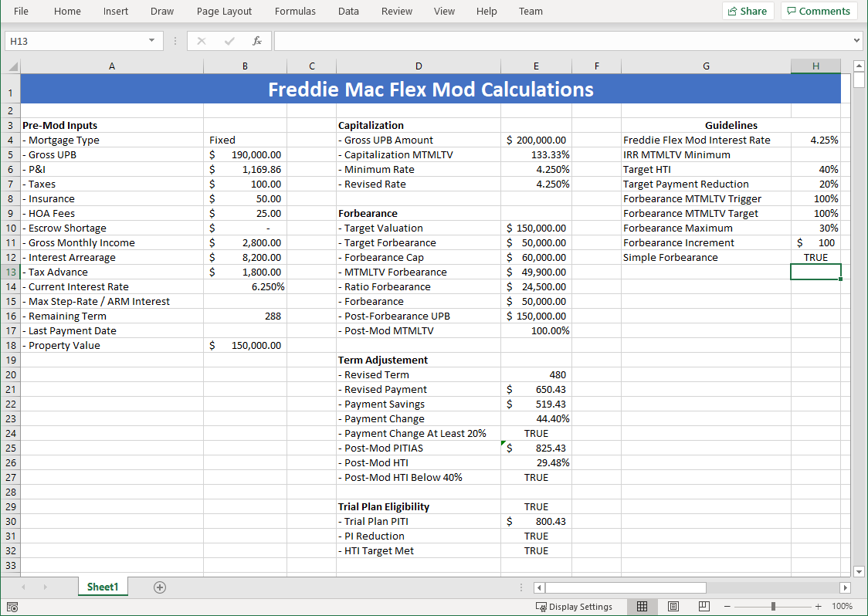Click horizontal scrollbar left arrow
This screenshot has height=616, width=868.
point(539,587)
